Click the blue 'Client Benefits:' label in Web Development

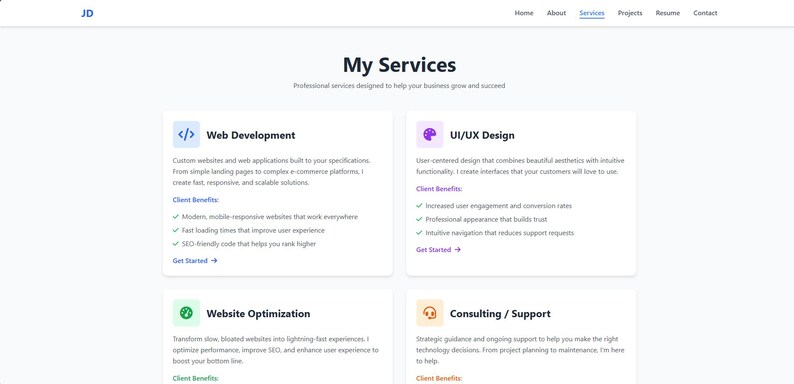click(x=195, y=200)
